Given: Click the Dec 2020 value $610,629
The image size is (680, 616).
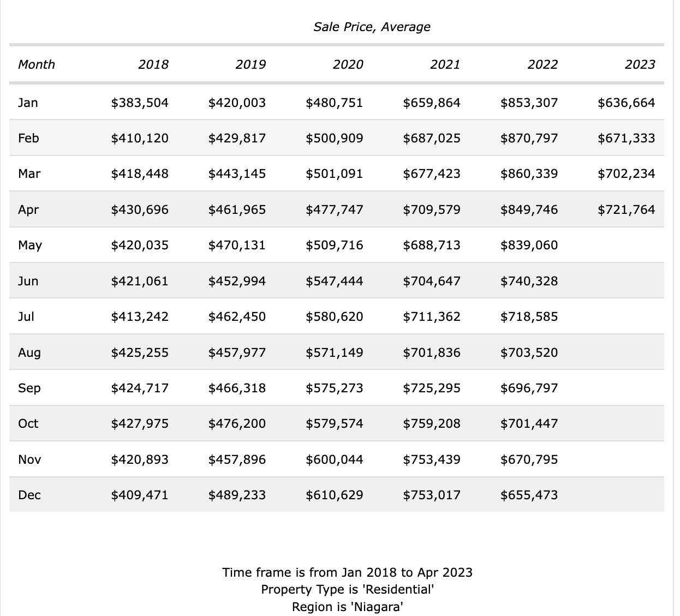Looking at the screenshot, I should click(x=334, y=495).
